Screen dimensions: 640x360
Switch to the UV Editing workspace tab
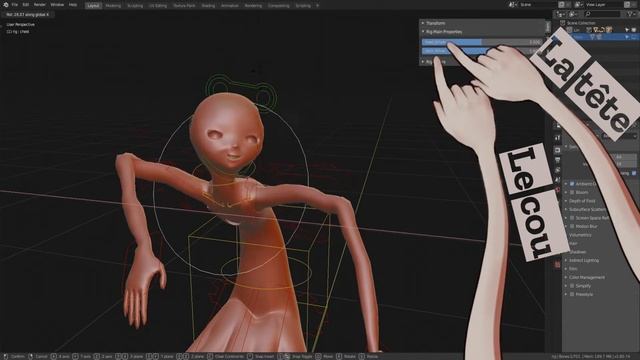(x=158, y=6)
